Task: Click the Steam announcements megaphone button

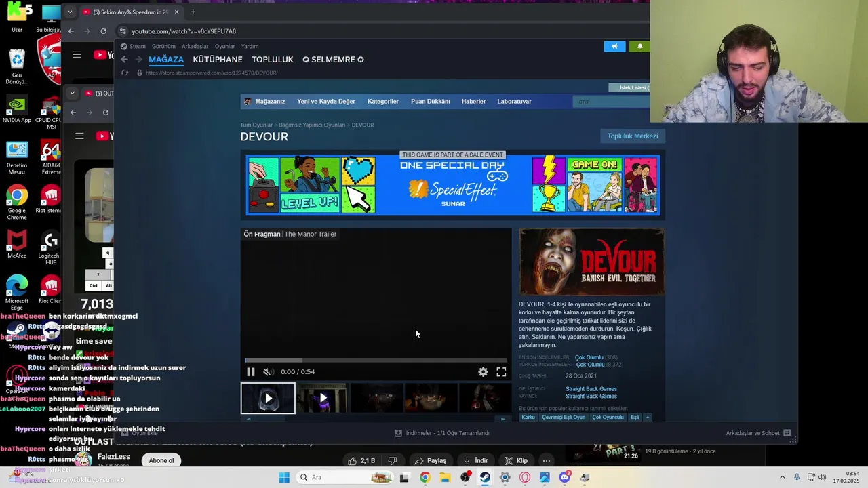Action: (614, 46)
